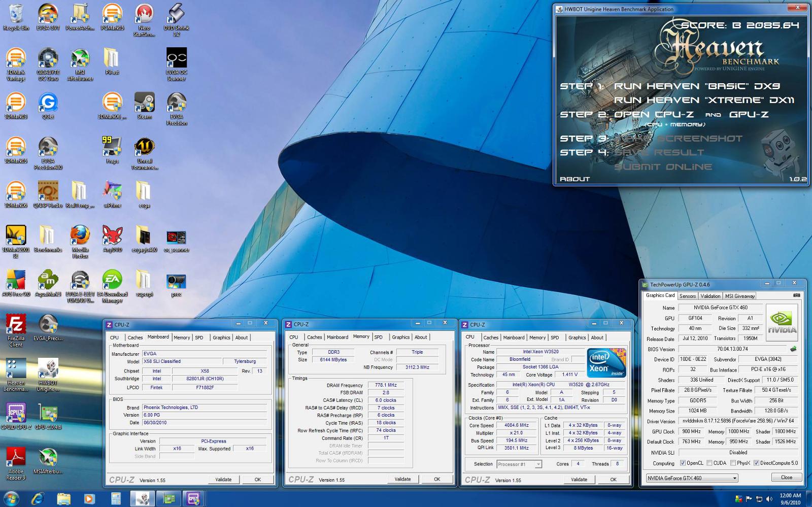Open Windows Explorer taskbar folder
This screenshot has width=812, height=507.
(x=63, y=498)
